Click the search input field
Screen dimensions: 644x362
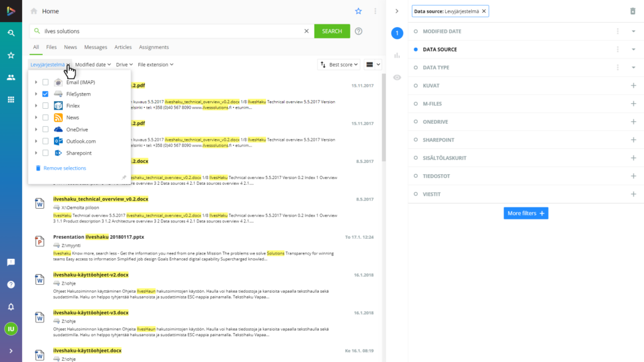pos(172,31)
